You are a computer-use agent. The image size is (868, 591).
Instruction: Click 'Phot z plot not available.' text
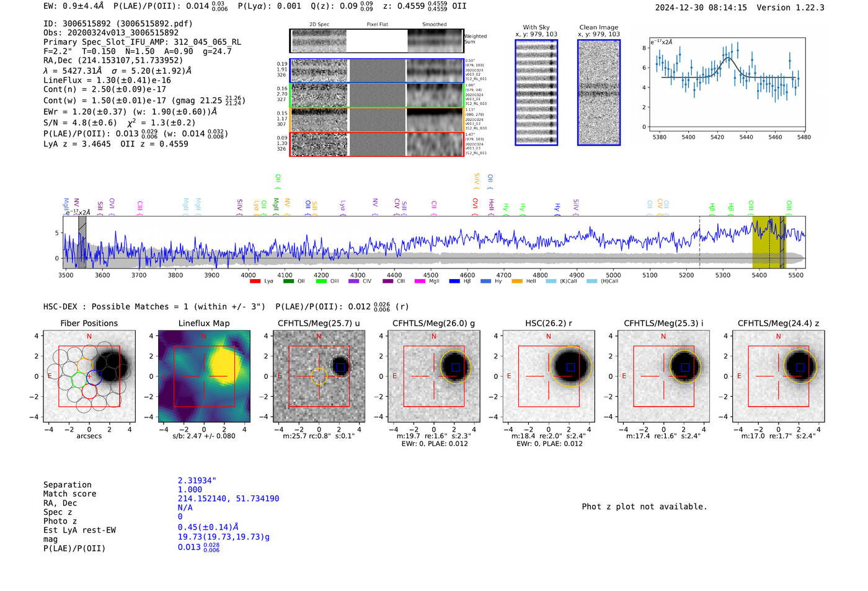pyautogui.click(x=644, y=507)
